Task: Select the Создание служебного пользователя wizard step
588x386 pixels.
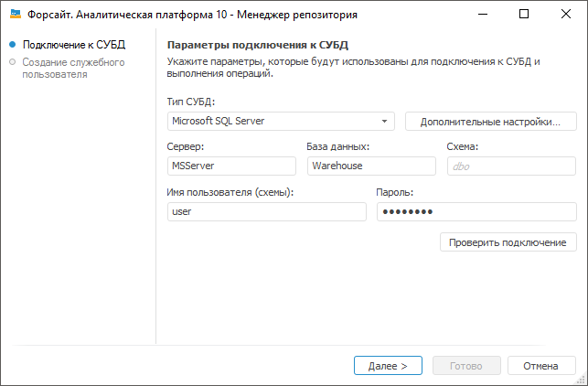Action: coord(73,69)
